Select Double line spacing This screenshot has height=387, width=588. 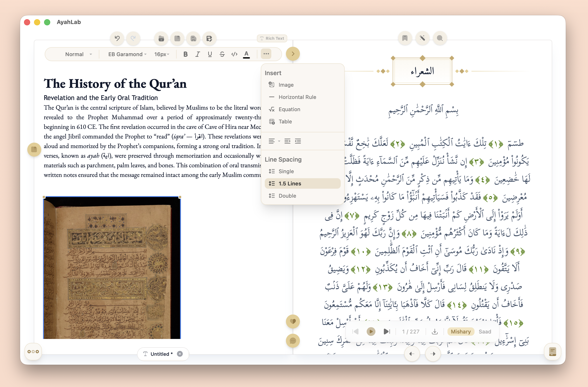pyautogui.click(x=287, y=196)
